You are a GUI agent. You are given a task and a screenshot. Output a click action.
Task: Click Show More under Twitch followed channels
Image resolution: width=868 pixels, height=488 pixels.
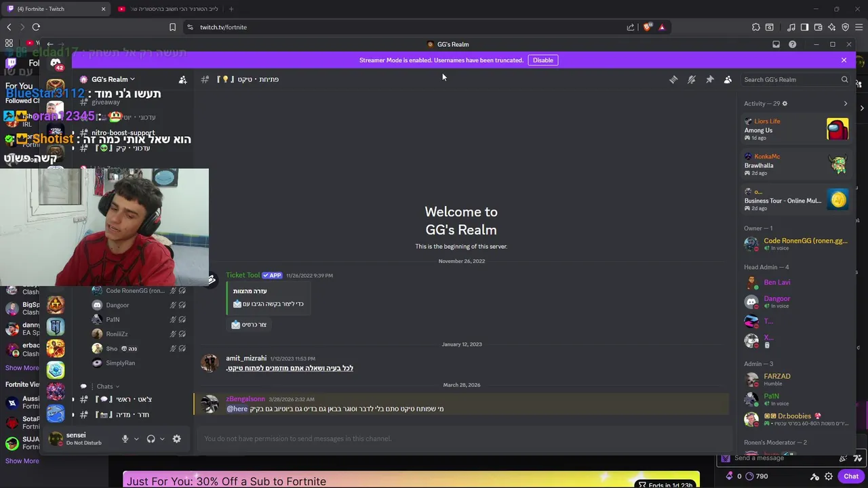coord(22,368)
